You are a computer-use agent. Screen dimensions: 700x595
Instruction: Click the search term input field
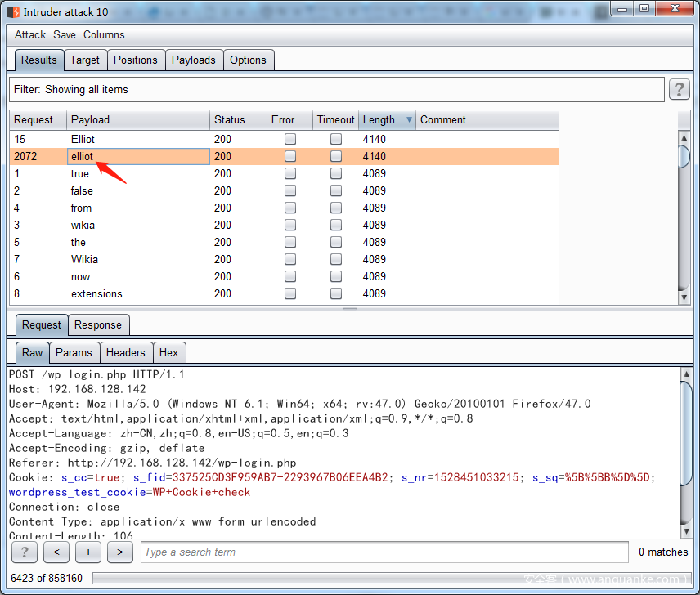pos(384,552)
